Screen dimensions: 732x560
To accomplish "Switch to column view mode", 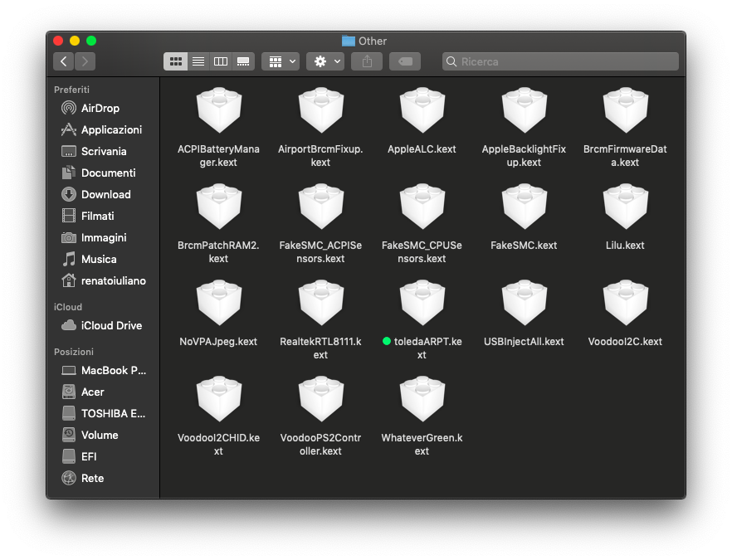I will pos(221,61).
